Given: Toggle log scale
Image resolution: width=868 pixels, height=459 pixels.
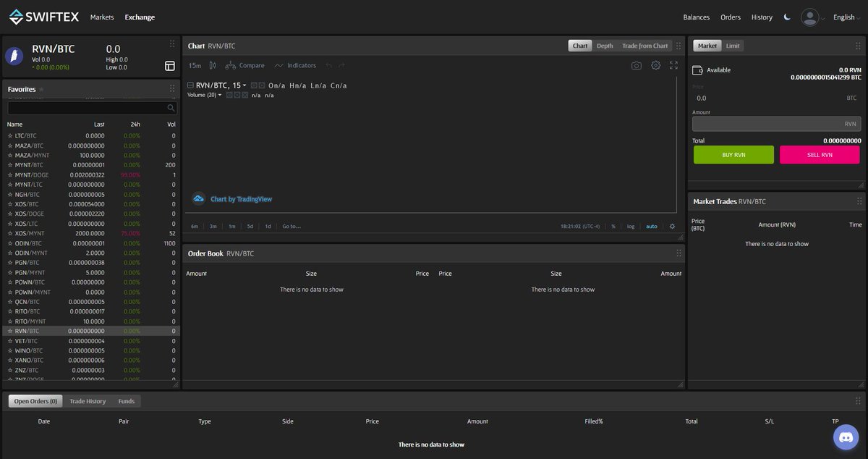Looking at the screenshot, I should pyautogui.click(x=631, y=226).
